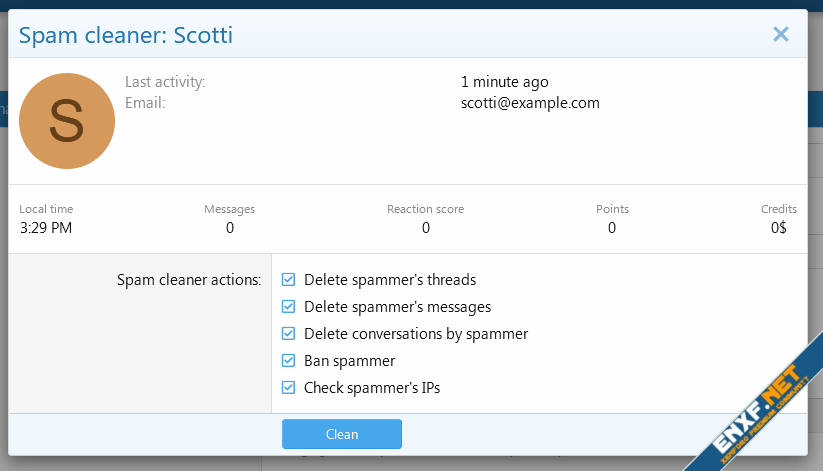This screenshot has height=471, width=823.
Task: Untick the Ban spammer checkbox
Action: click(289, 361)
